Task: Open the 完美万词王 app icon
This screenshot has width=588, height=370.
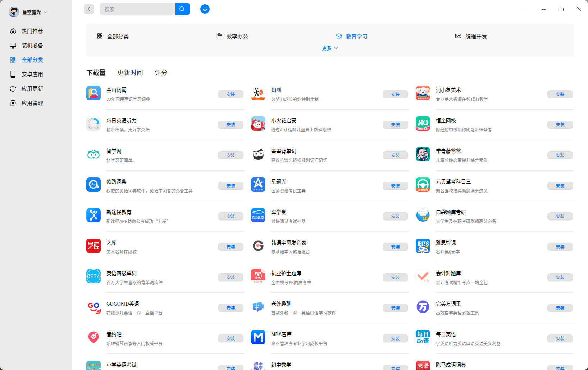Action: (423, 307)
